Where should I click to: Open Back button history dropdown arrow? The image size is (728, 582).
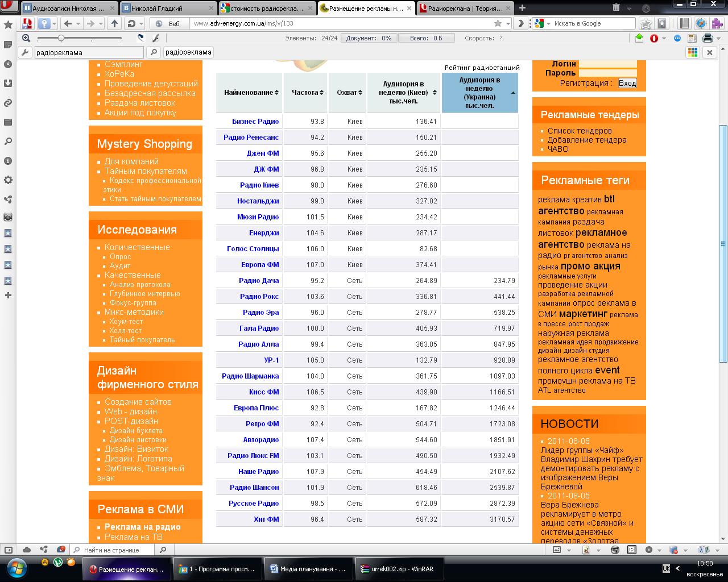pos(78,23)
